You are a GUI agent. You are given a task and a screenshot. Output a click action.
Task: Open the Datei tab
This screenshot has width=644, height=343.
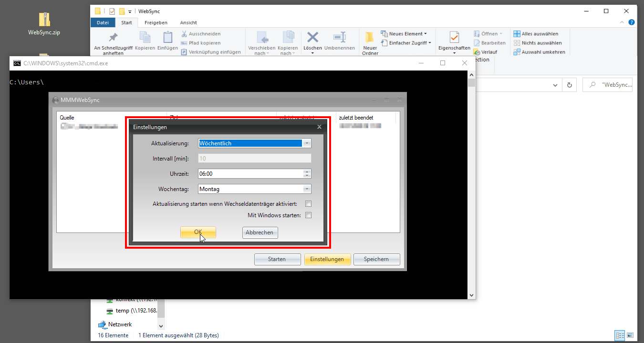103,22
